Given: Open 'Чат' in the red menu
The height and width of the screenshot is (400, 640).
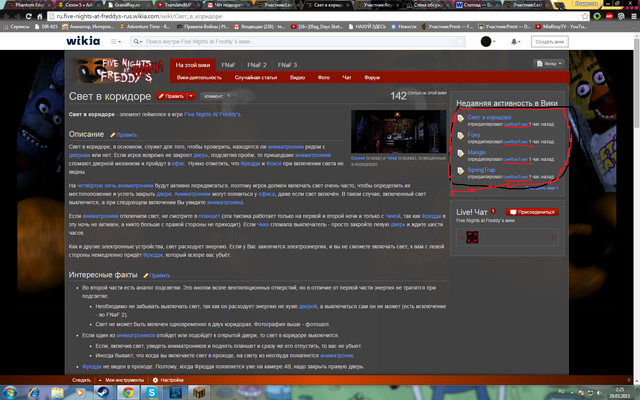Looking at the screenshot, I should [x=347, y=77].
